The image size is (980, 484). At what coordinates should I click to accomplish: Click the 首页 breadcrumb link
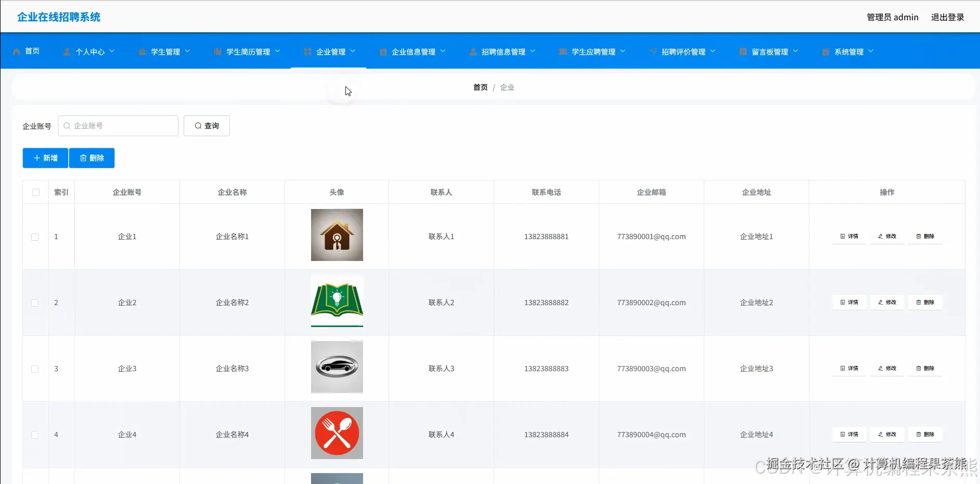(x=480, y=87)
